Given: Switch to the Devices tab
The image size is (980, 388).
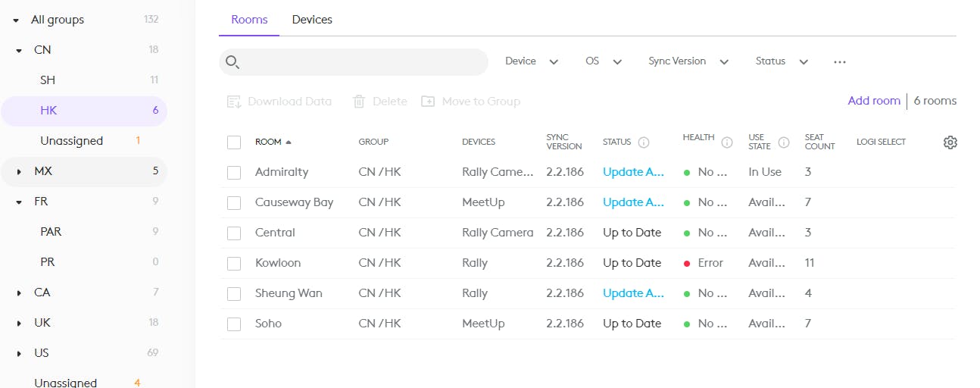Looking at the screenshot, I should click(312, 20).
